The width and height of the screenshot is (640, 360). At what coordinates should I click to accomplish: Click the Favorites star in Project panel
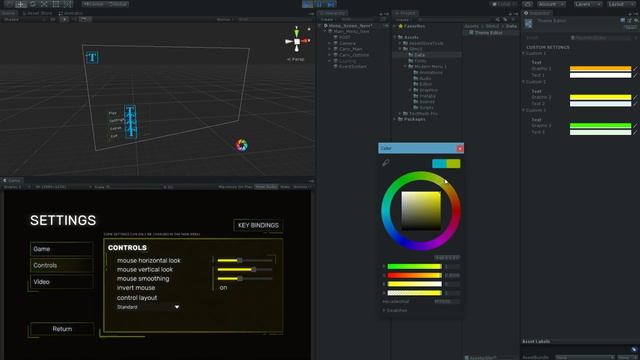[x=400, y=26]
